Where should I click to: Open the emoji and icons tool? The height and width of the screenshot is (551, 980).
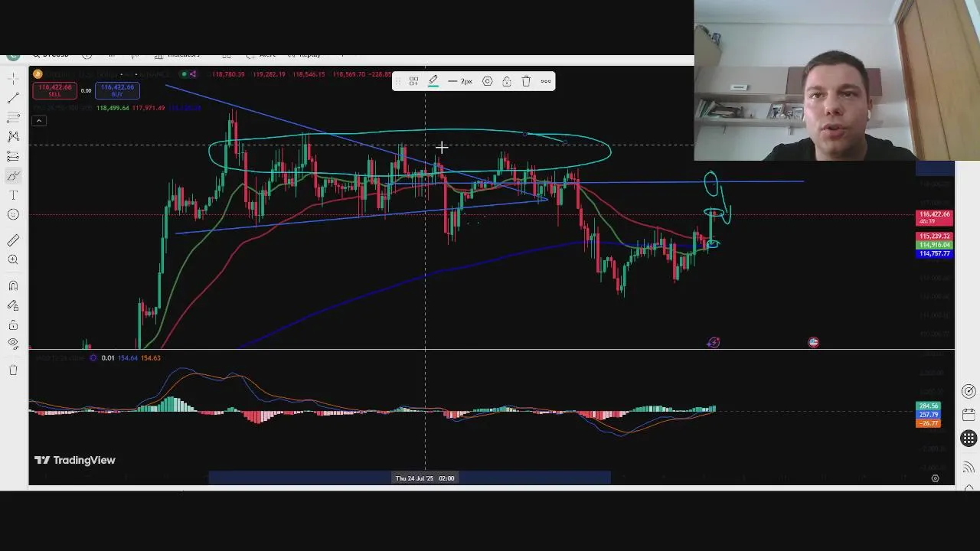coord(13,214)
